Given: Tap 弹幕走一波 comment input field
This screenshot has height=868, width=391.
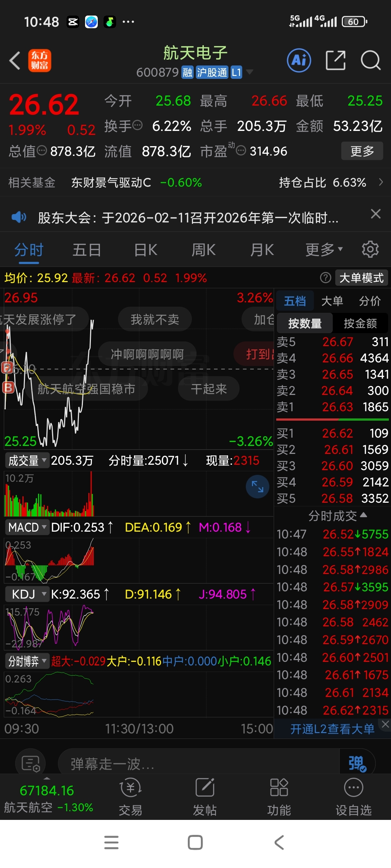Looking at the screenshot, I should [x=199, y=764].
